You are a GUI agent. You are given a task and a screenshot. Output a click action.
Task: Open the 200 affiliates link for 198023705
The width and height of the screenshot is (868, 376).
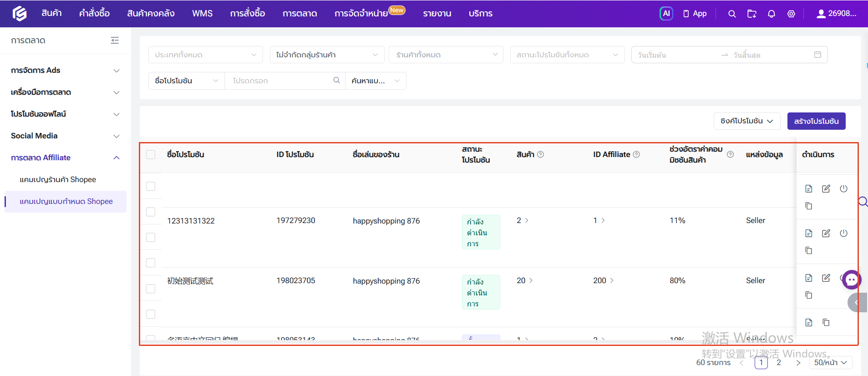coord(604,280)
